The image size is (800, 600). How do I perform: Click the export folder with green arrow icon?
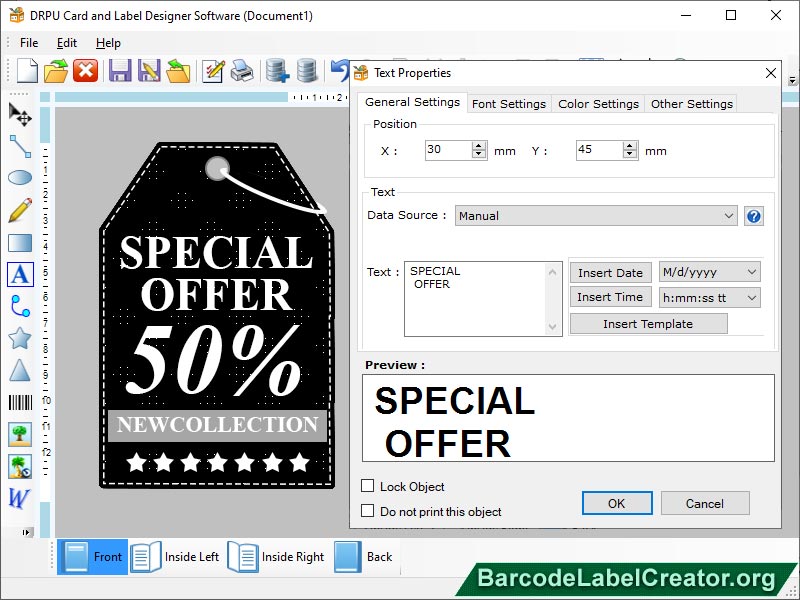click(x=178, y=70)
